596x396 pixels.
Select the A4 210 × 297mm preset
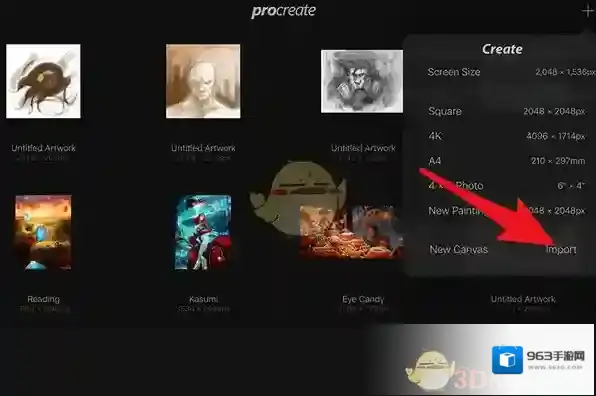507,161
